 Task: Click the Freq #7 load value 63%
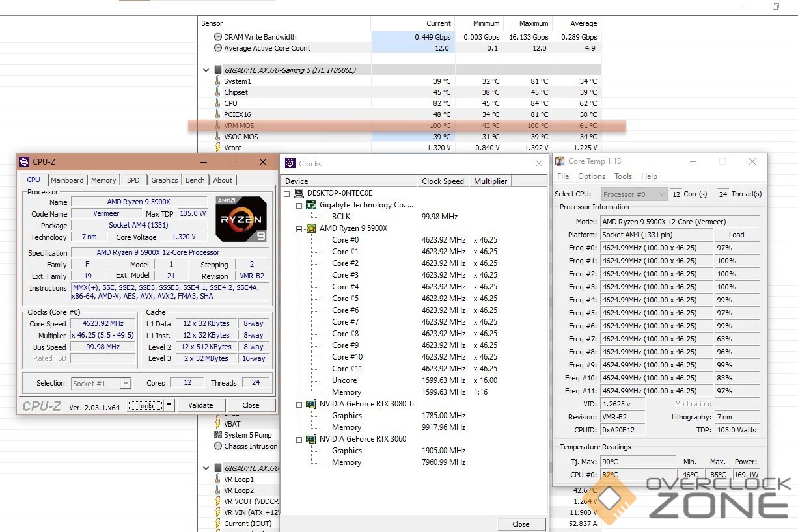[x=736, y=339]
